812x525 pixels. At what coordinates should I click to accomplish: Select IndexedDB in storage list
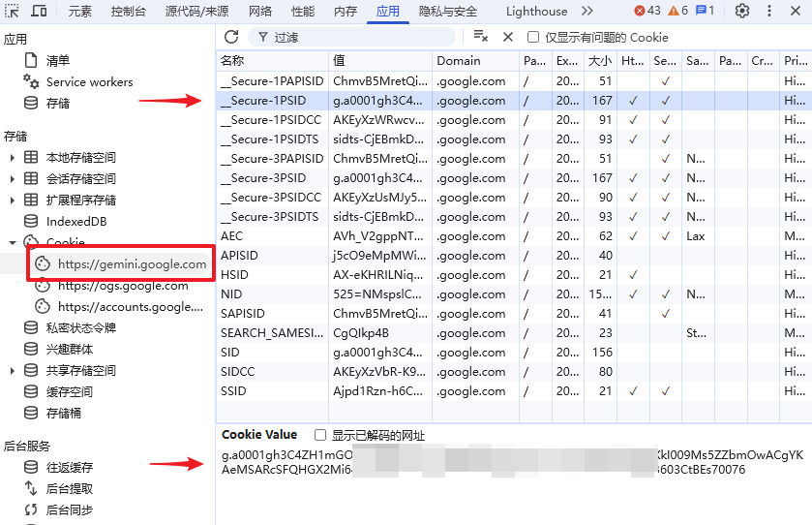click(76, 221)
